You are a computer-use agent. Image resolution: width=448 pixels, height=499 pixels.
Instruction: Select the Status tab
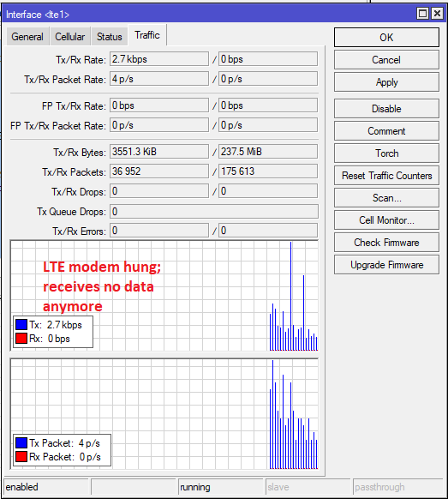pos(110,37)
